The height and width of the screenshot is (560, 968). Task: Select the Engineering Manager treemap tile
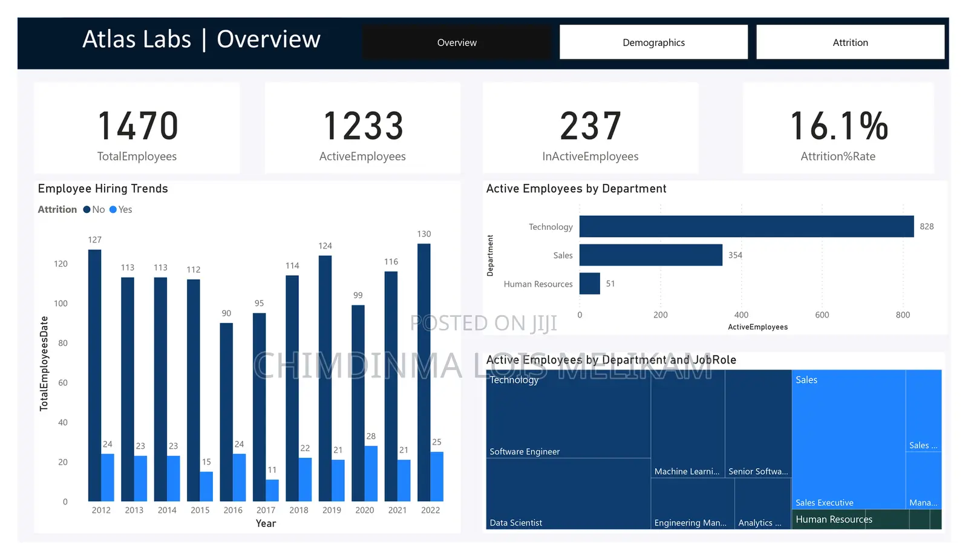click(x=693, y=504)
